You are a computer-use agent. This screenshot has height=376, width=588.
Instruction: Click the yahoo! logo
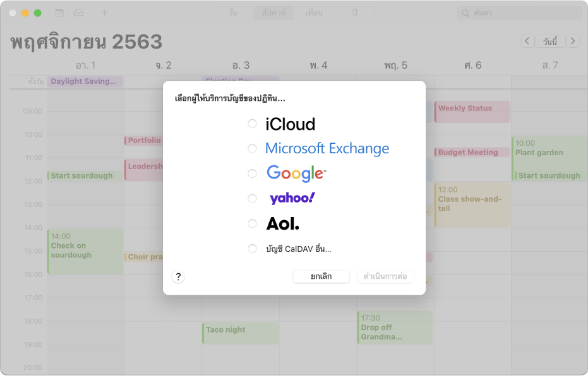(x=292, y=198)
